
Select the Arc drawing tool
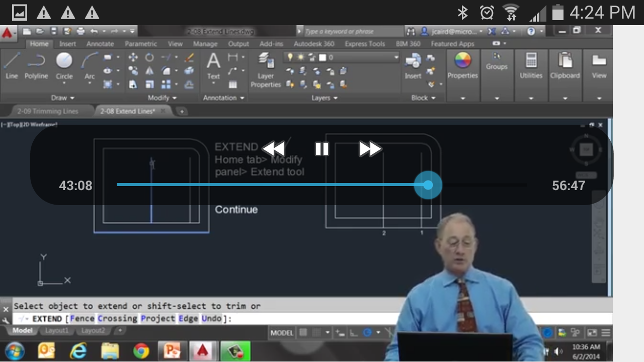point(90,66)
